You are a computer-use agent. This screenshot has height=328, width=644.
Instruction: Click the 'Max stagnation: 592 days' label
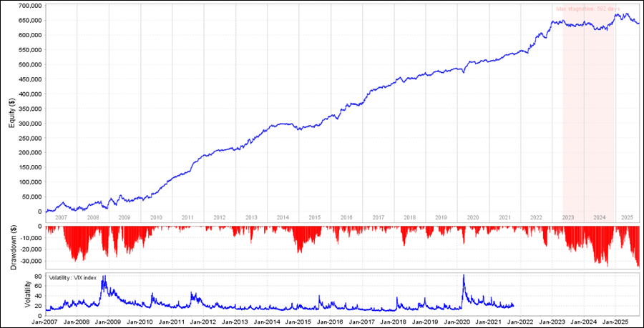586,9
